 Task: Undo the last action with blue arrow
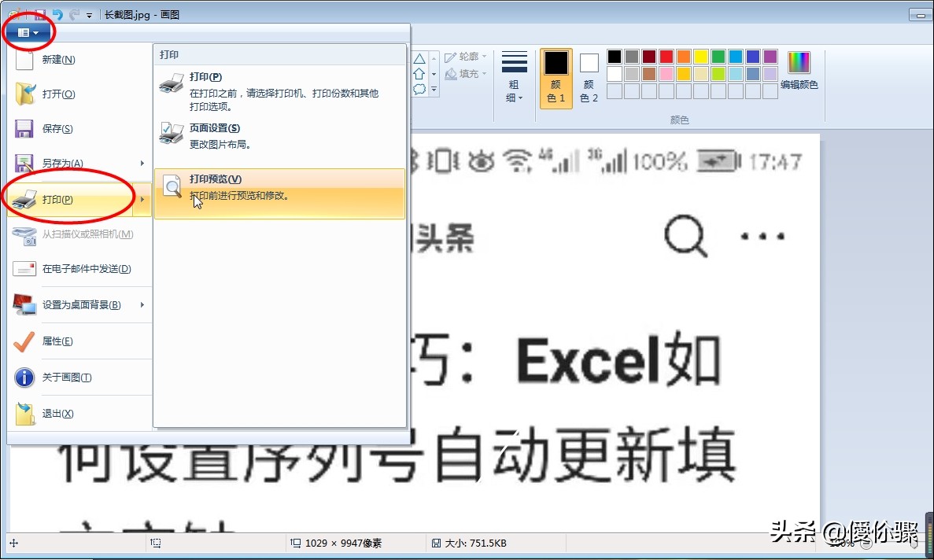[x=57, y=14]
